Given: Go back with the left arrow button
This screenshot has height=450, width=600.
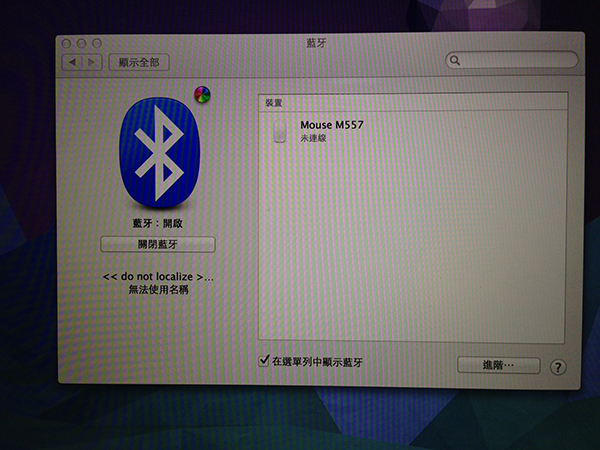Looking at the screenshot, I should click(72, 62).
